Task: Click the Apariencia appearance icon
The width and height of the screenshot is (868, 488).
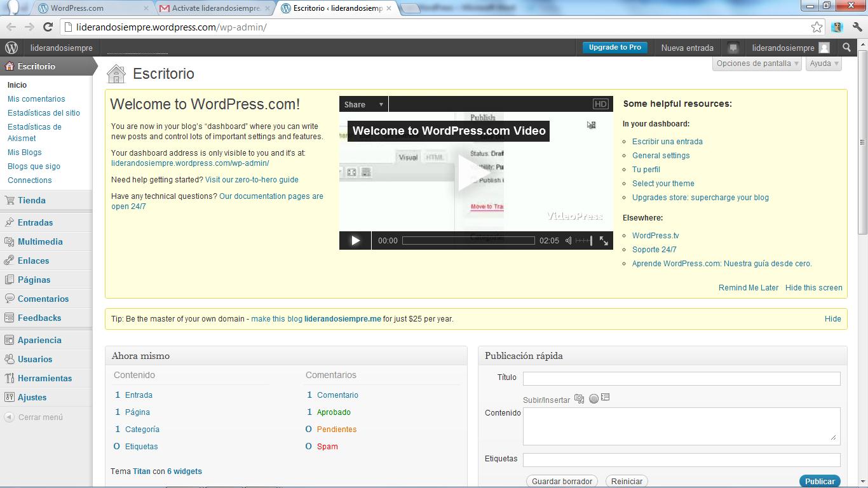Action: [10, 340]
